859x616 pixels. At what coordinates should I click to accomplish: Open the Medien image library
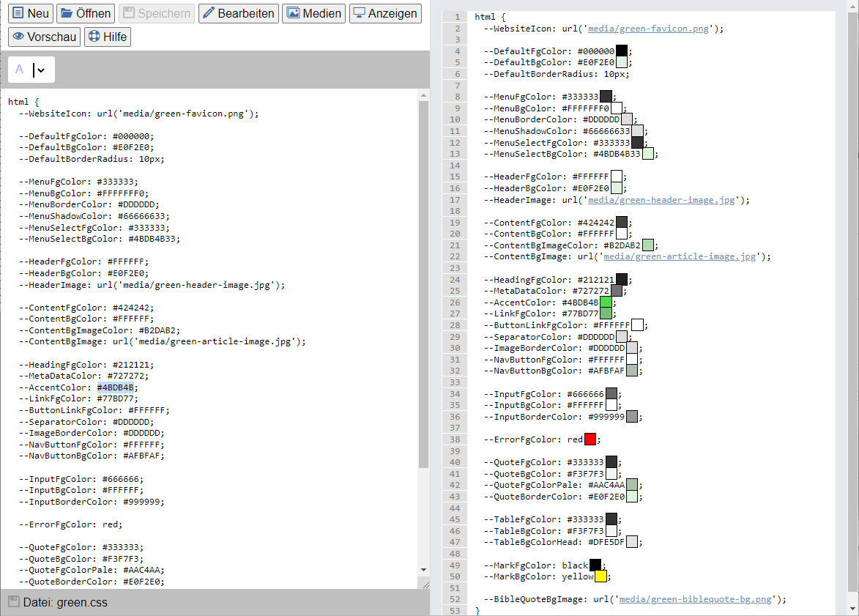313,13
